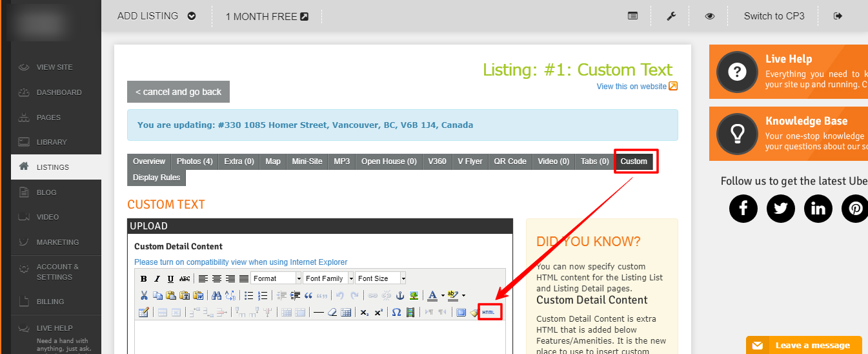Image resolution: width=868 pixels, height=354 pixels.
Task: Follow the View this on website link
Action: [632, 87]
